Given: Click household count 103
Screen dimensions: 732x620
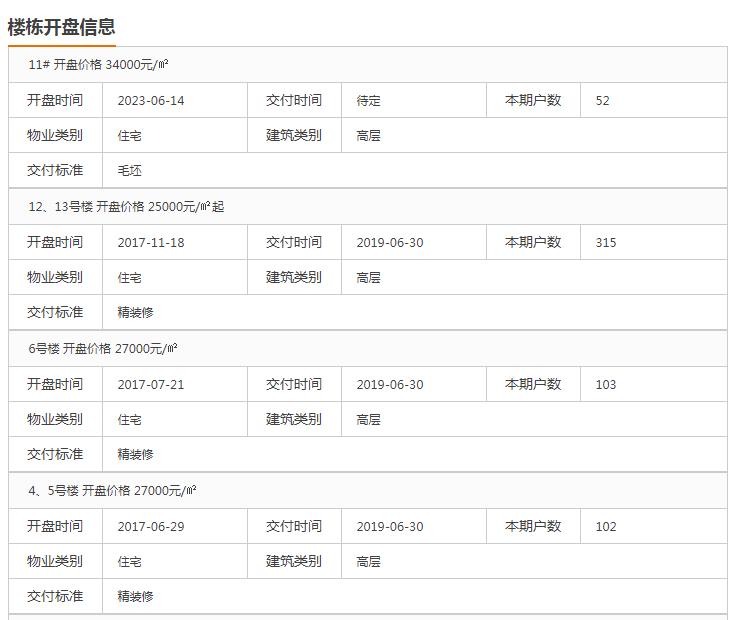Looking at the screenshot, I should coord(605,384).
